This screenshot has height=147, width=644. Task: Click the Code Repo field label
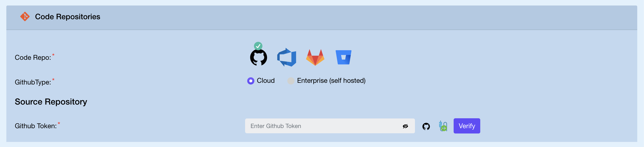point(33,57)
